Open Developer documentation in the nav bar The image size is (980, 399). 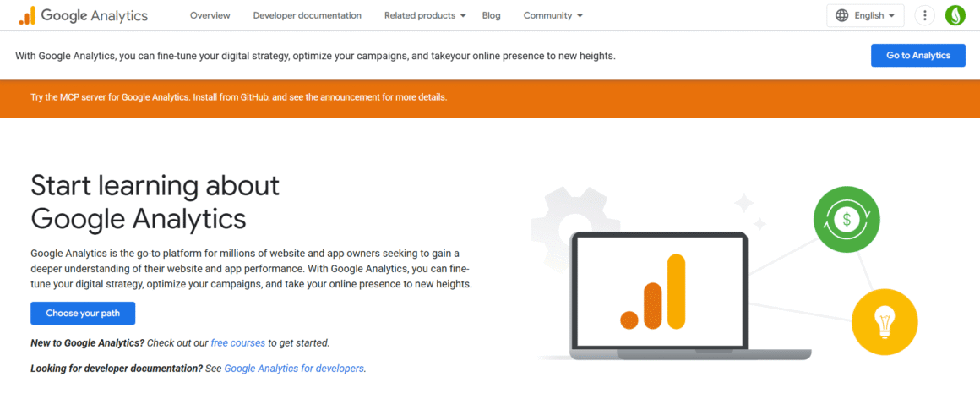pyautogui.click(x=307, y=15)
